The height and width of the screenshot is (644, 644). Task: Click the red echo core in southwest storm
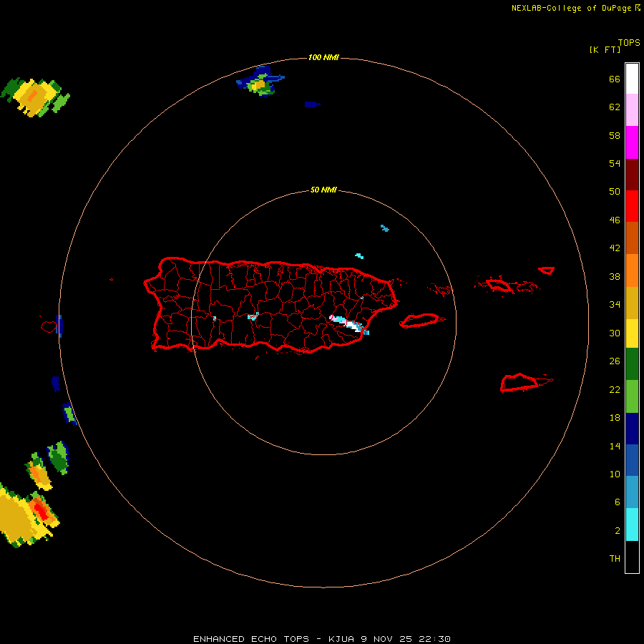[41, 512]
